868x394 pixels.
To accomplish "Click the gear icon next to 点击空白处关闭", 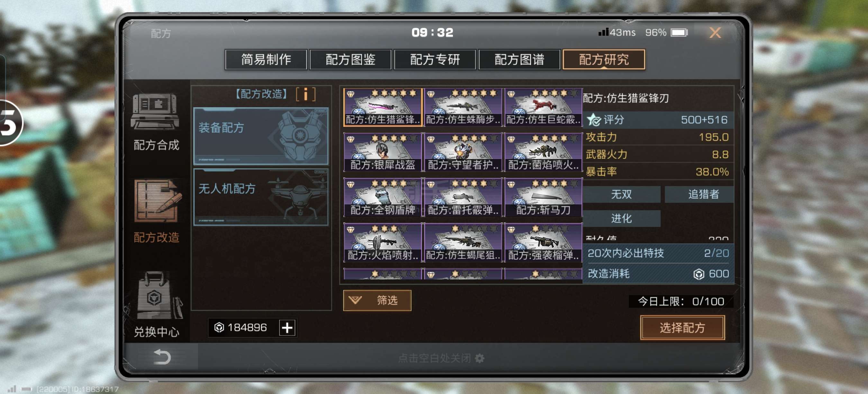I will 479,358.
